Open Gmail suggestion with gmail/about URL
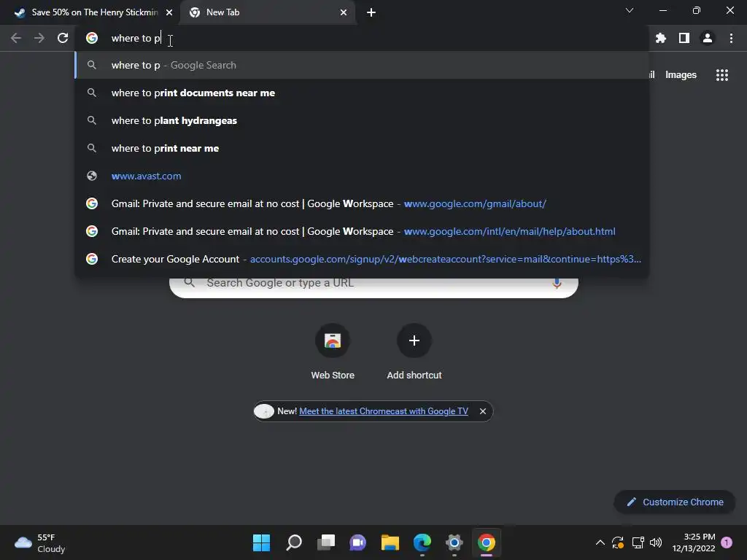 (362, 203)
